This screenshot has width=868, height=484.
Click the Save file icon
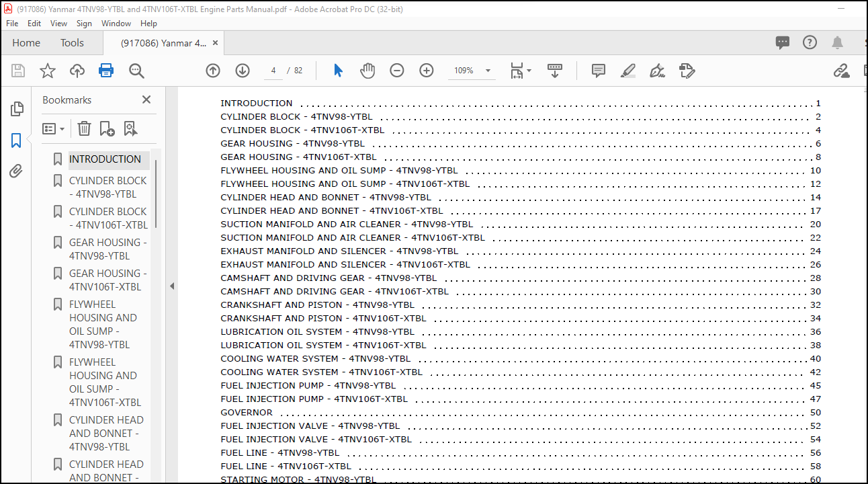tap(18, 71)
